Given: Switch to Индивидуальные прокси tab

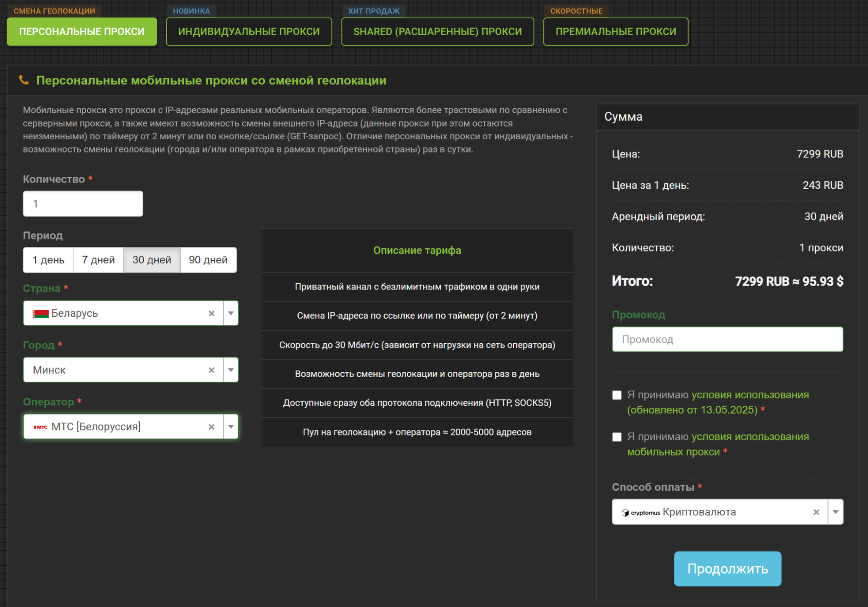Looking at the screenshot, I should (249, 32).
